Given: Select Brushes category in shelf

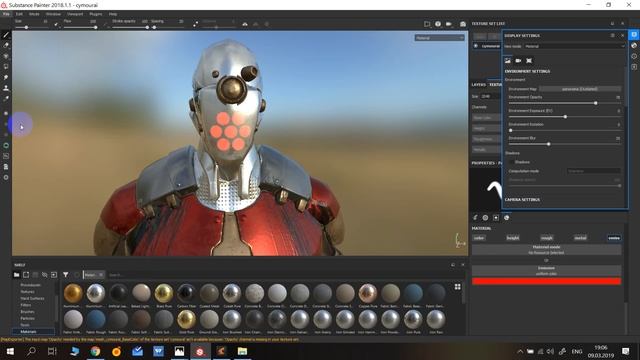Looking at the screenshot, I should [27, 311].
